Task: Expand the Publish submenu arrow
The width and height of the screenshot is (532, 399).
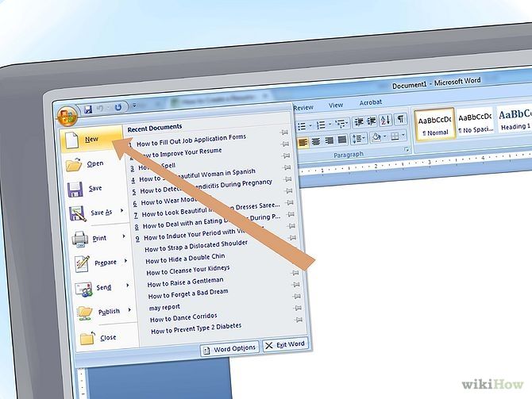Action: pyautogui.click(x=129, y=310)
